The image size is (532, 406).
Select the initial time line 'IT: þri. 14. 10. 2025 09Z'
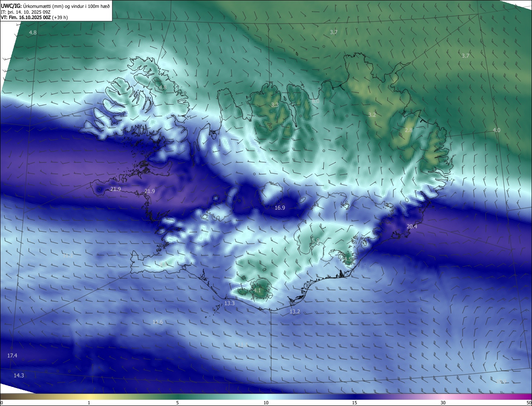click(x=26, y=12)
